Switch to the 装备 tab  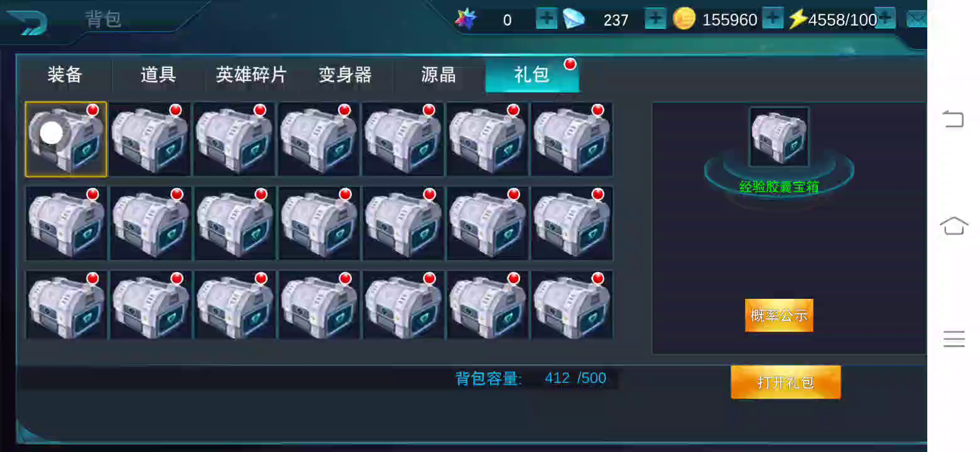[65, 75]
